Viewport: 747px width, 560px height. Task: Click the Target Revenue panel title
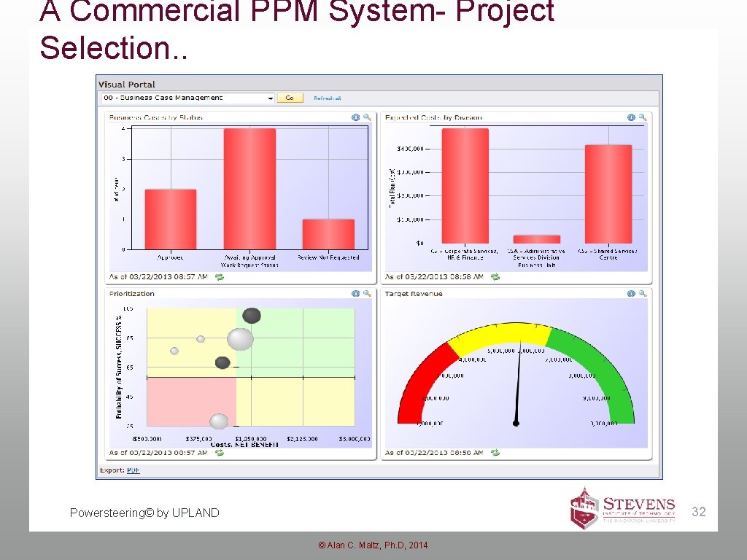(414, 294)
